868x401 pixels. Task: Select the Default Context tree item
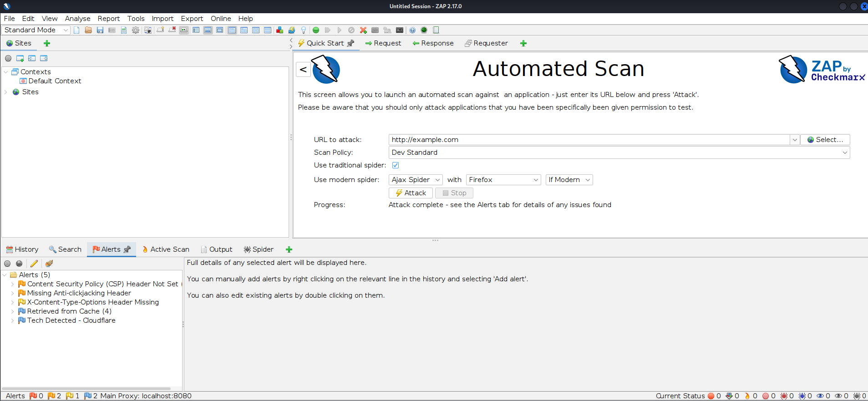click(x=50, y=81)
